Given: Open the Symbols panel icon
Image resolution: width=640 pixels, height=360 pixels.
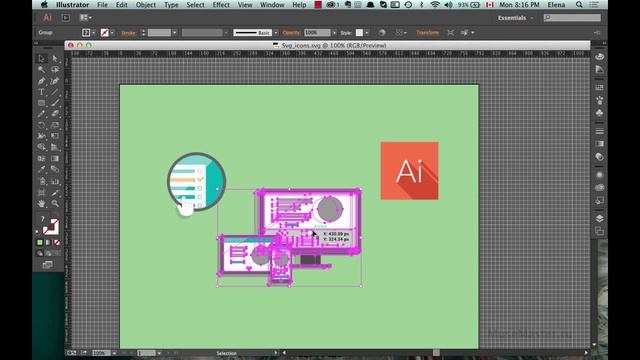Looking at the screenshot, I should click(599, 113).
